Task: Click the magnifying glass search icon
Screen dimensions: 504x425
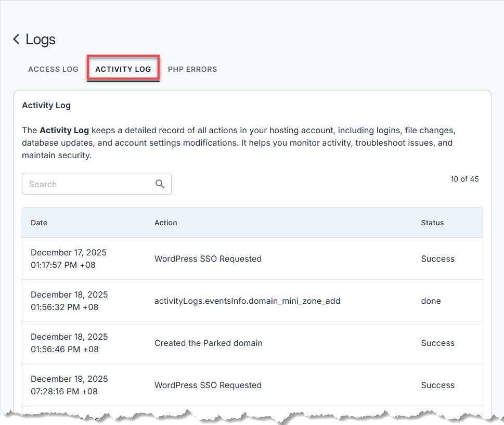Action: click(160, 184)
